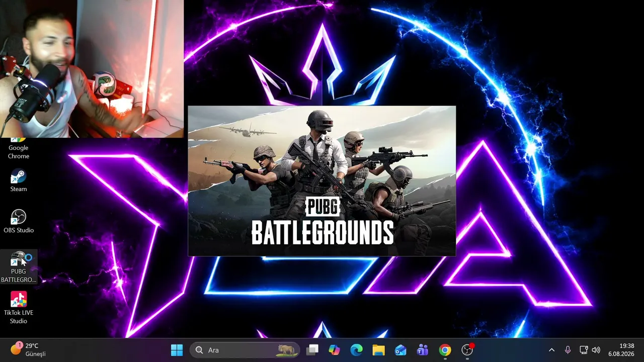Open Microsoft Teams from the taskbar
This screenshot has width=644, height=362.
423,350
